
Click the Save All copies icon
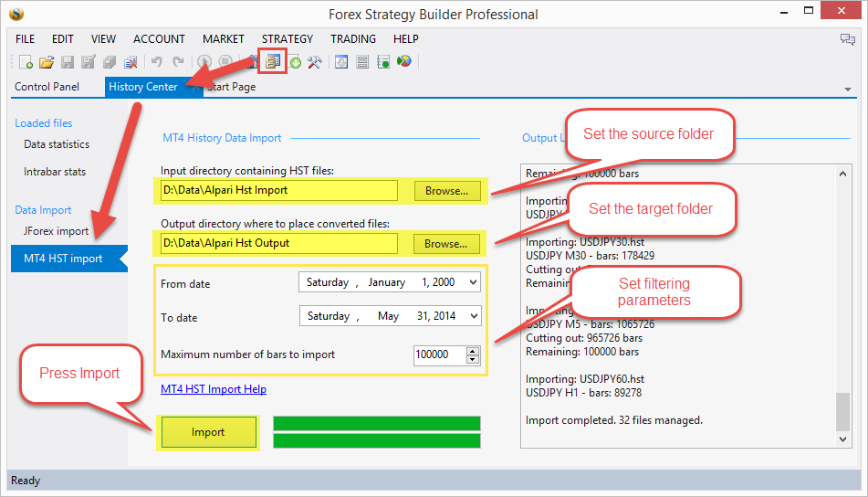(110, 61)
